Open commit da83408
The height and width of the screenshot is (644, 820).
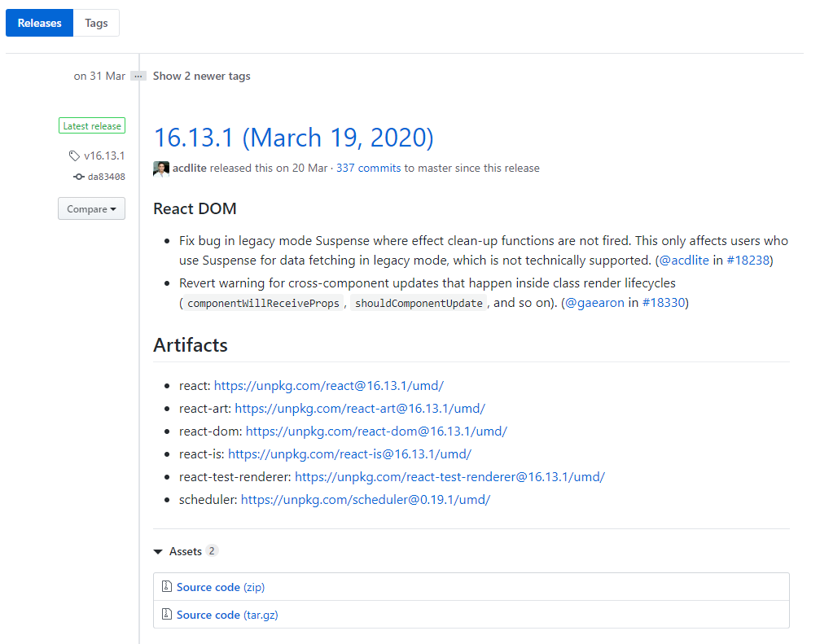click(x=106, y=177)
